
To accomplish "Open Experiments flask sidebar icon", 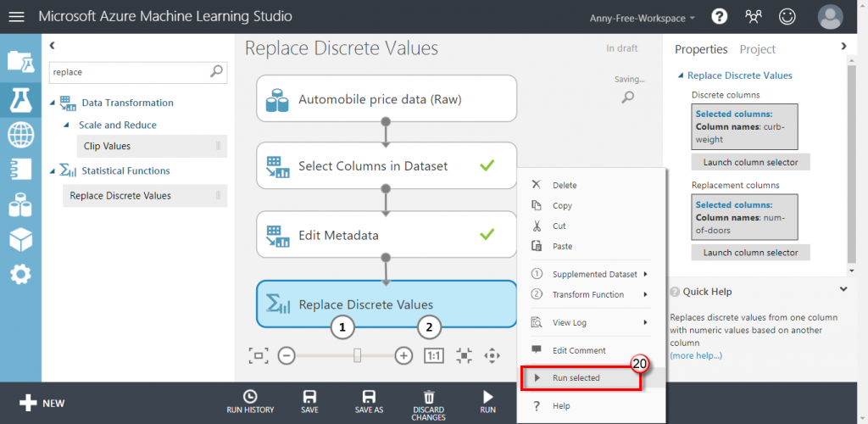I will (x=20, y=98).
